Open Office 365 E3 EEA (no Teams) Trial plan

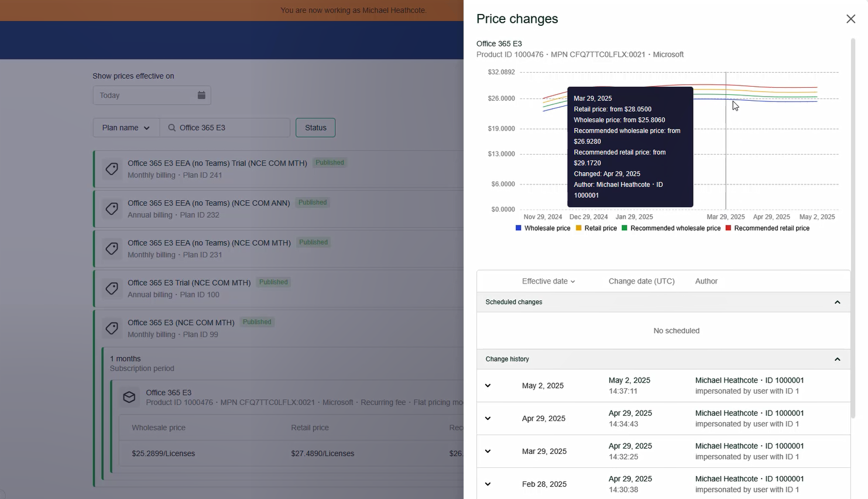click(x=217, y=163)
